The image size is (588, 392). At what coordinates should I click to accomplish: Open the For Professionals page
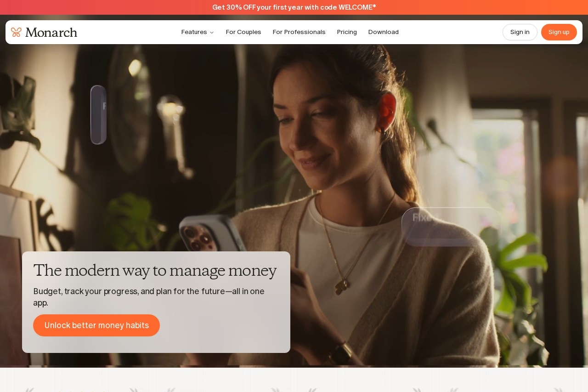click(x=299, y=32)
